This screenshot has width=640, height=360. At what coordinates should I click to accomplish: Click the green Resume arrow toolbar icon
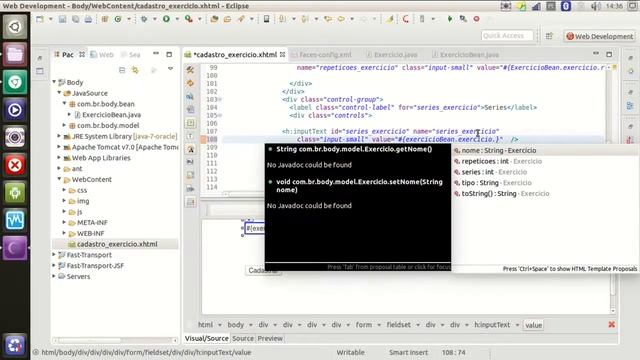point(450,19)
